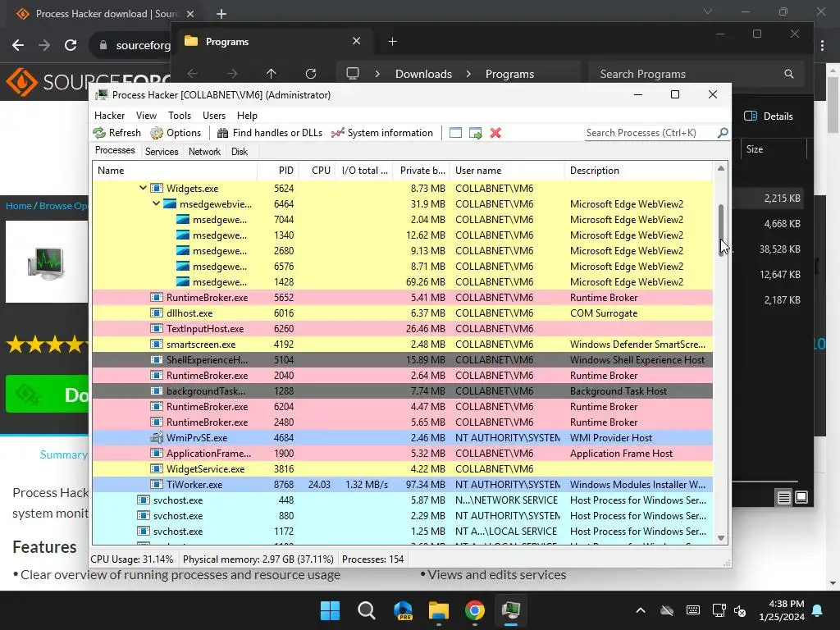Open the Users menu

(214, 116)
